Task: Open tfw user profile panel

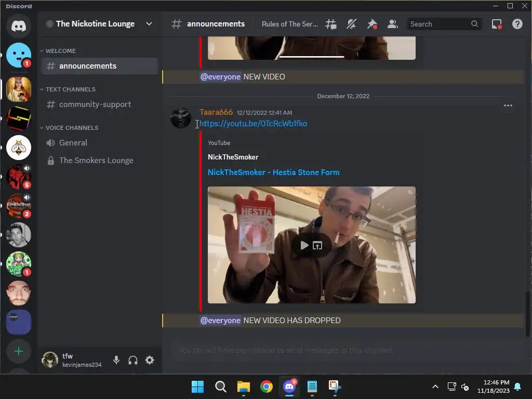Action: [73, 360]
